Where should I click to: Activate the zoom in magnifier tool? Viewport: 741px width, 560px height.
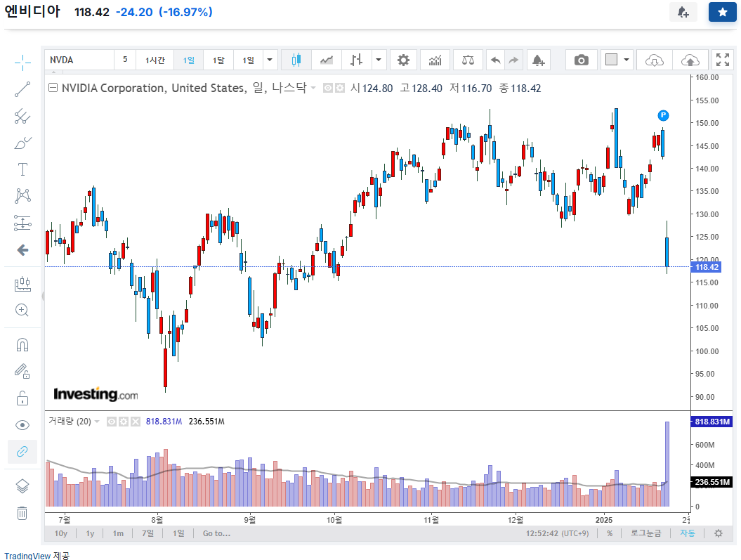[22, 311]
